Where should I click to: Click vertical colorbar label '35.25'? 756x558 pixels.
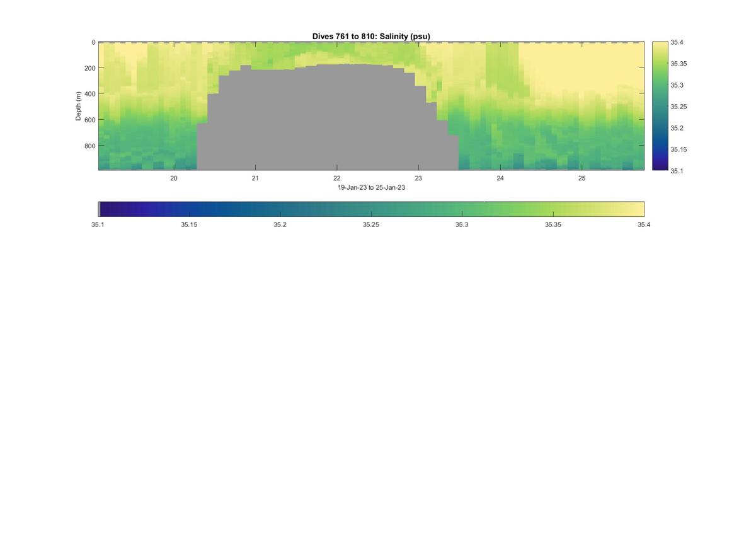click(x=679, y=107)
